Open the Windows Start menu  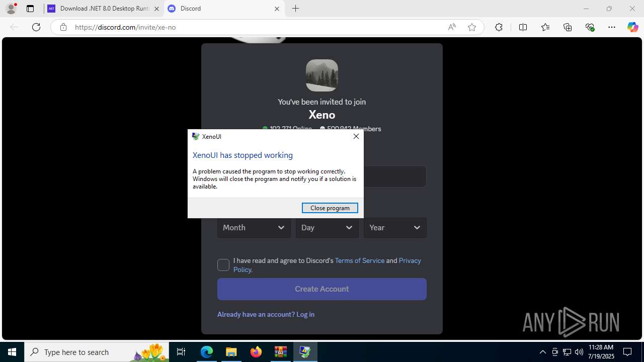tap(12, 352)
